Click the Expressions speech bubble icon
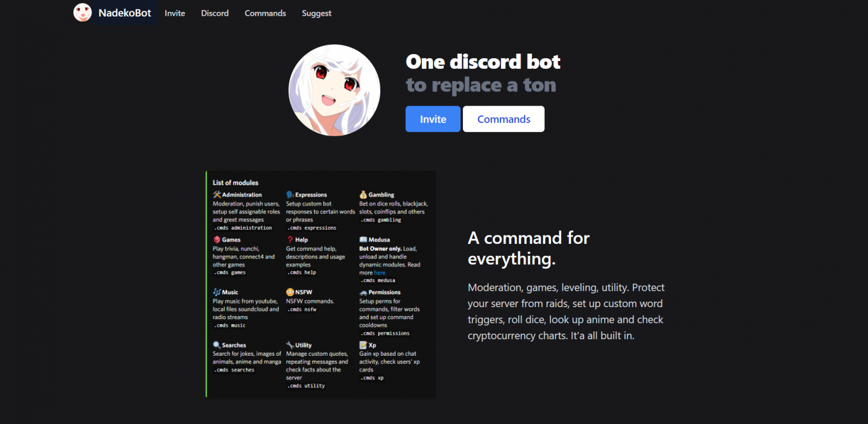The width and height of the screenshot is (868, 424). 289,194
